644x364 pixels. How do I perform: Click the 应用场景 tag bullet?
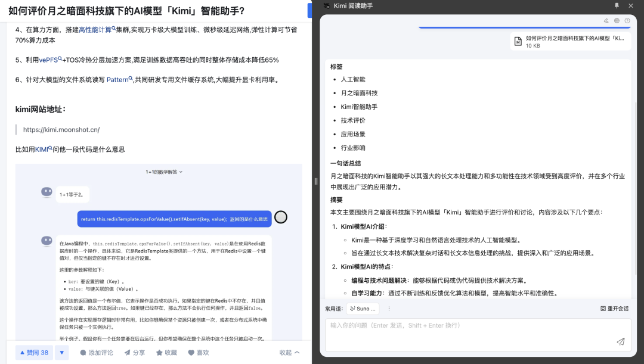point(353,134)
